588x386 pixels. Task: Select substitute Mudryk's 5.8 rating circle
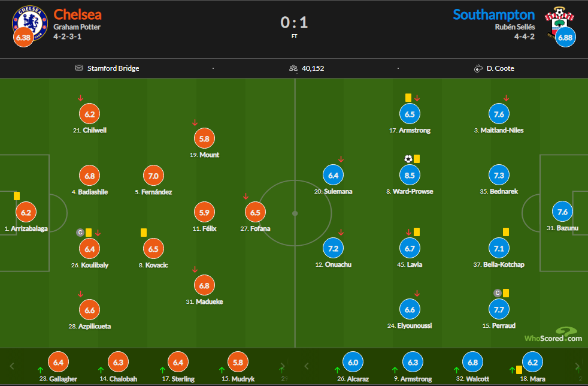click(237, 362)
